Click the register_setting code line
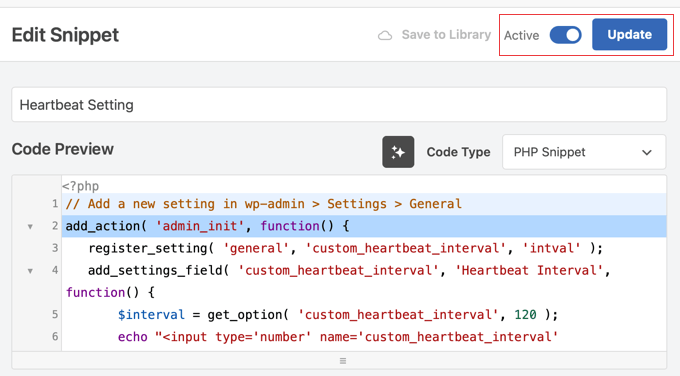This screenshot has width=680, height=376. click(x=345, y=248)
